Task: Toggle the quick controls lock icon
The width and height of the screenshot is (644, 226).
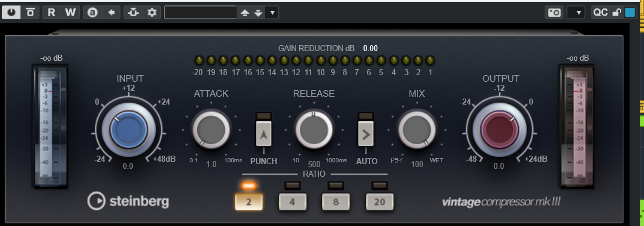Action: click(616, 13)
